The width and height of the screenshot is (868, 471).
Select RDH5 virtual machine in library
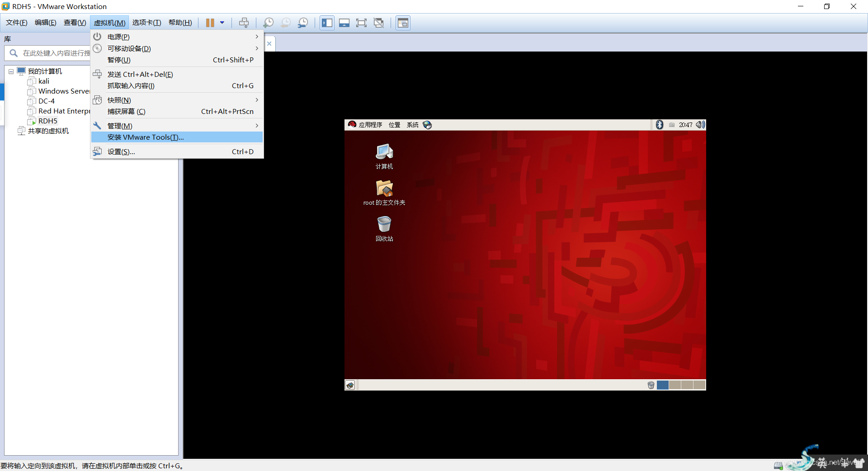pyautogui.click(x=42, y=121)
